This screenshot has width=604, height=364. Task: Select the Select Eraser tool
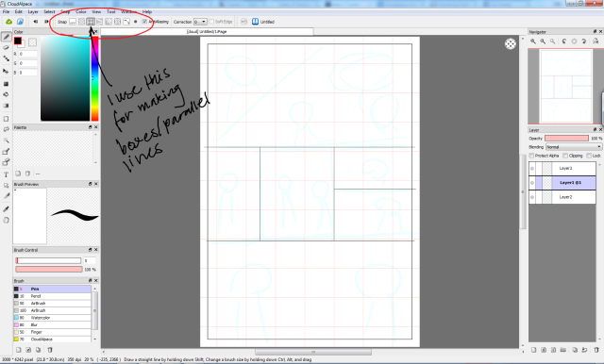click(6, 162)
